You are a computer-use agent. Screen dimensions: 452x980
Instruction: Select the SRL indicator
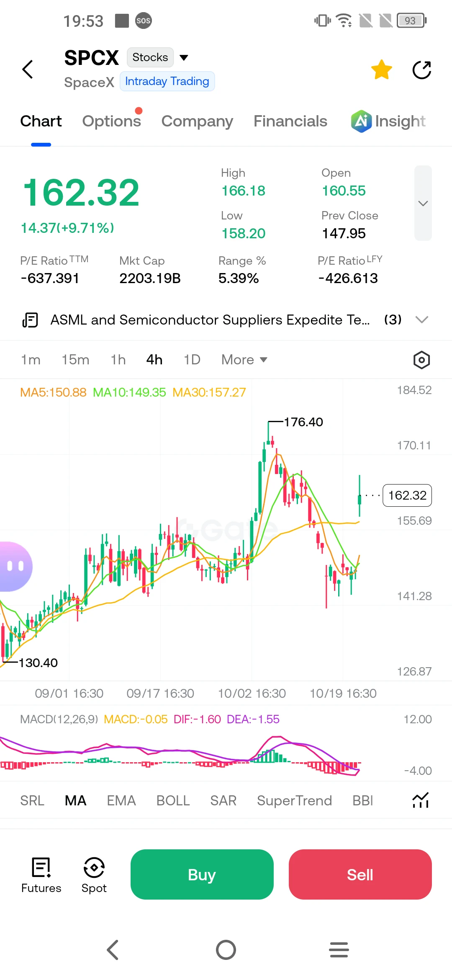click(32, 800)
